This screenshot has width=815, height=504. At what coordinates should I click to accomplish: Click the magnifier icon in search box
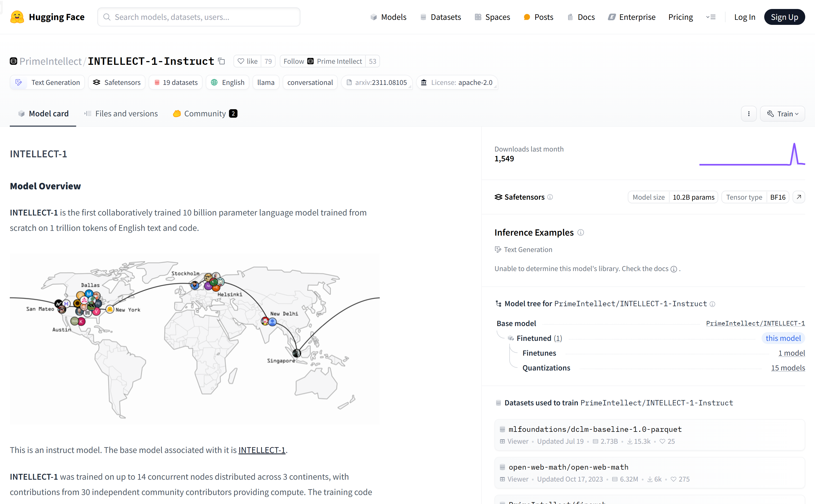(x=107, y=17)
